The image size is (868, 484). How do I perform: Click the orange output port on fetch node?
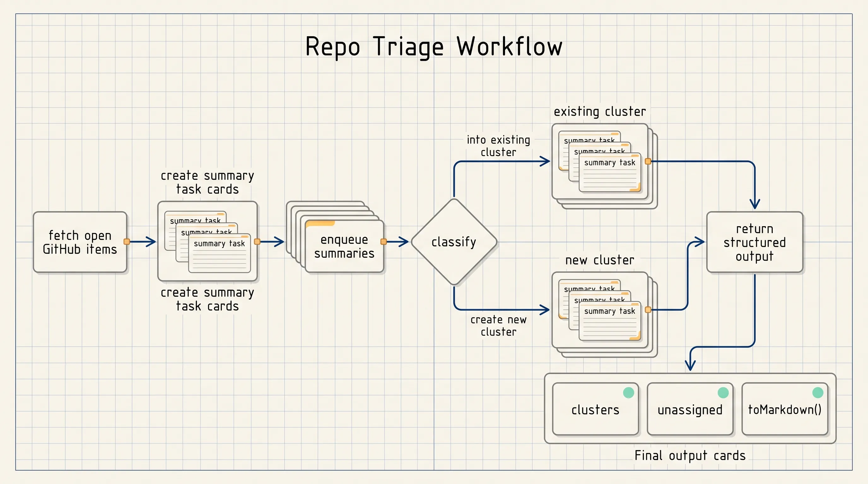click(127, 242)
